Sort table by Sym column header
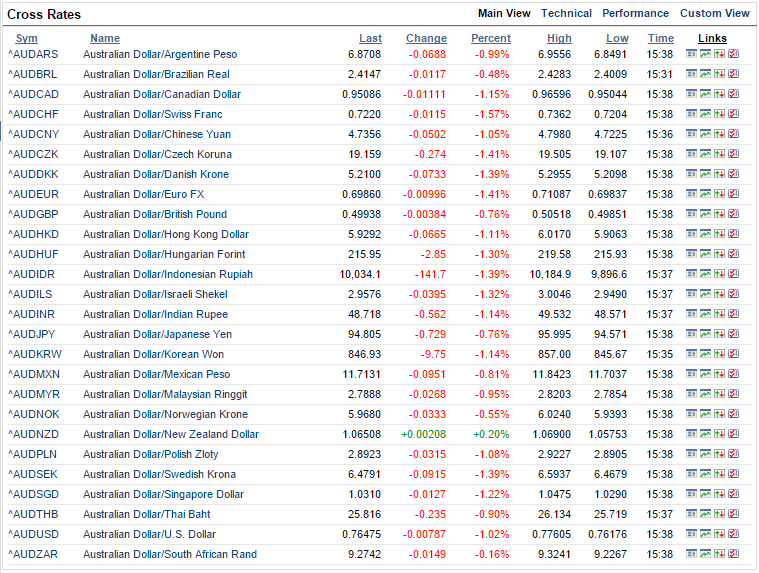Image resolution: width=759 pixels, height=573 pixels. point(27,39)
